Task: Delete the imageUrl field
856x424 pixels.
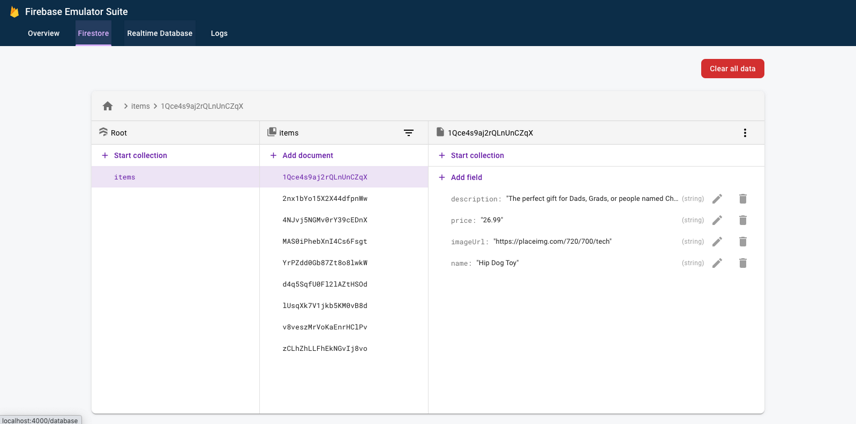Action: [x=743, y=242]
